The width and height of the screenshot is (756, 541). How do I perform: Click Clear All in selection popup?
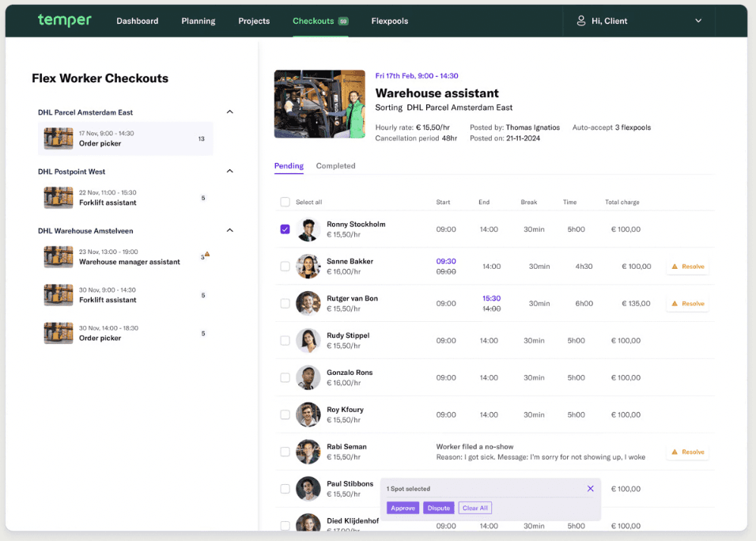point(475,509)
